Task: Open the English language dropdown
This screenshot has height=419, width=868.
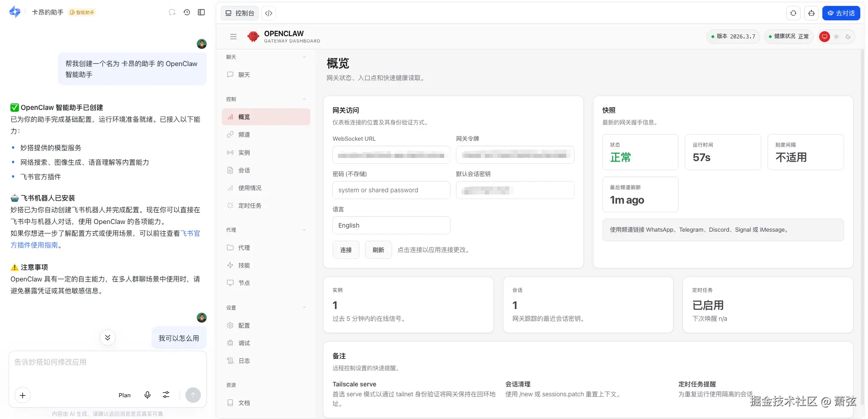Action: tap(391, 225)
